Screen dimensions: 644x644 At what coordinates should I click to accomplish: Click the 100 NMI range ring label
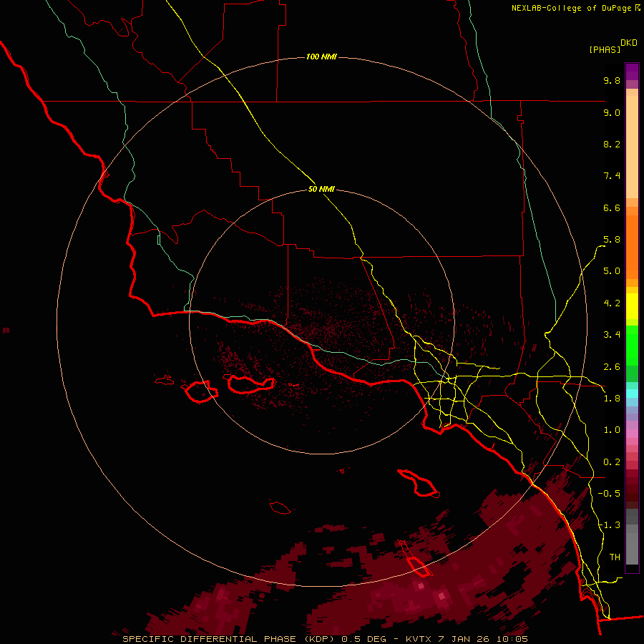(321, 57)
